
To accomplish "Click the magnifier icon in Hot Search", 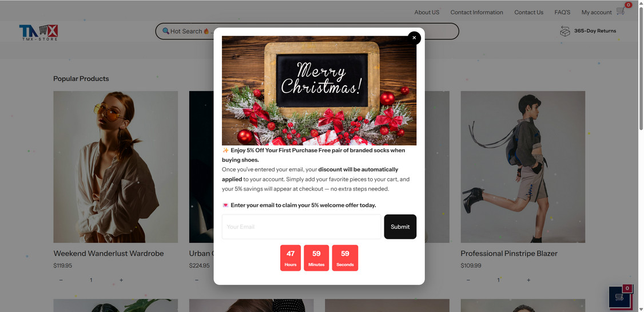I will tap(166, 31).
